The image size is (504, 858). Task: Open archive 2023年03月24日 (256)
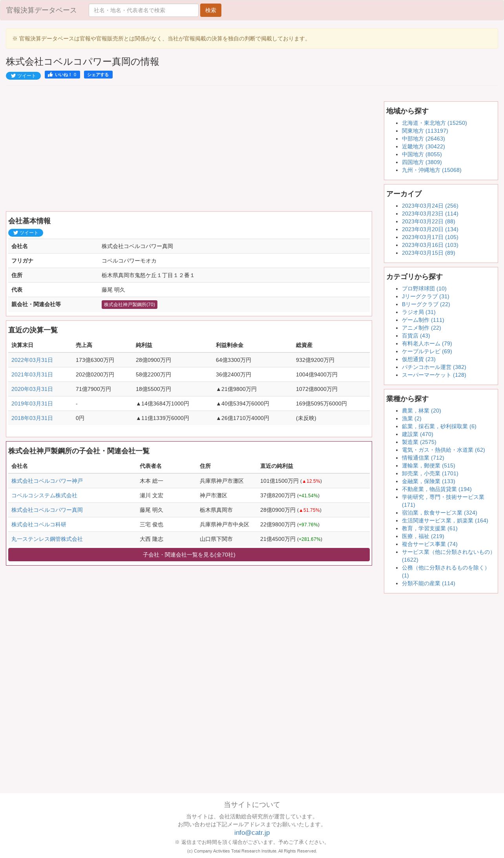[x=430, y=206]
